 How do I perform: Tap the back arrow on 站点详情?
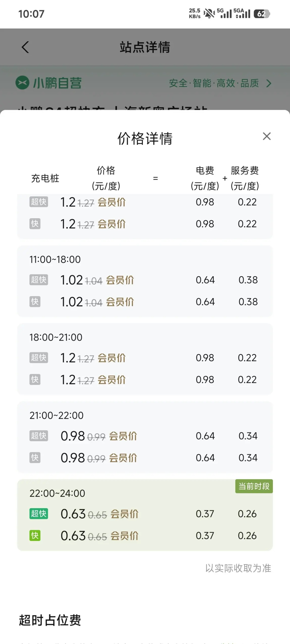click(x=25, y=47)
